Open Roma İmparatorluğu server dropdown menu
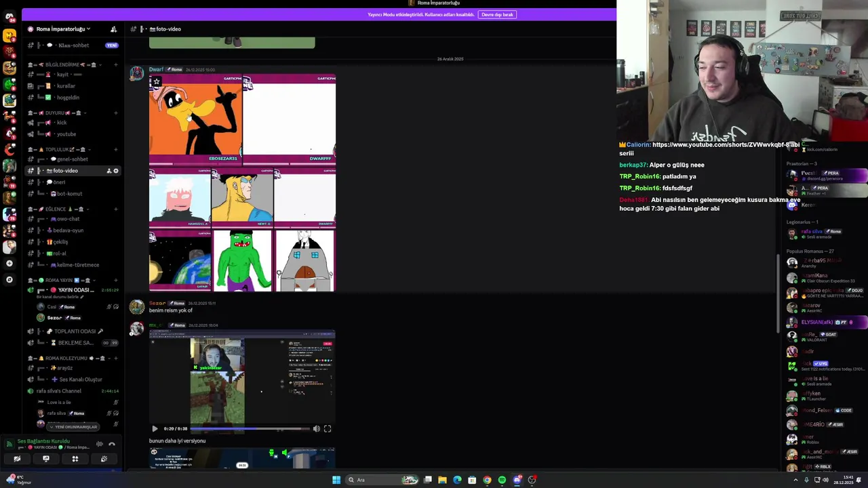868x488 pixels. coord(64,29)
